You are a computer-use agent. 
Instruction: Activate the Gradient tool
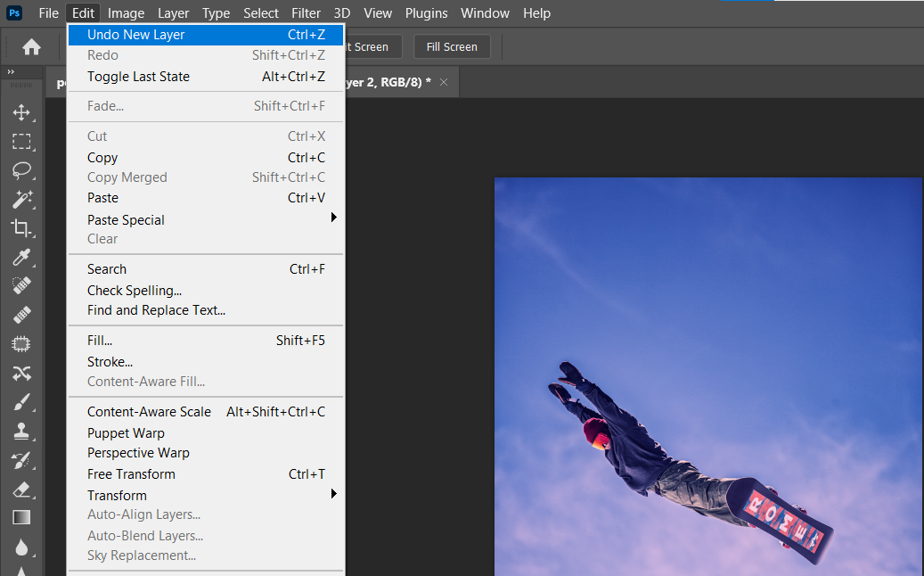click(x=21, y=517)
